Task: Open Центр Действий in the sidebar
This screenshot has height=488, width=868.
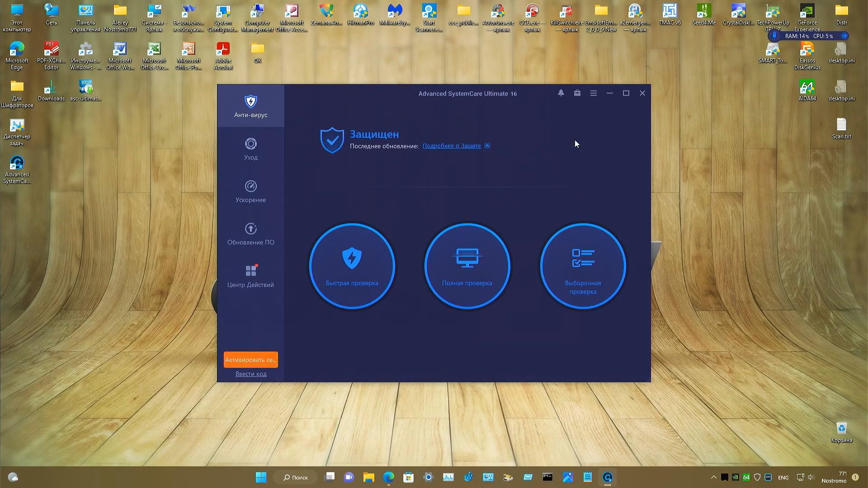Action: (250, 276)
